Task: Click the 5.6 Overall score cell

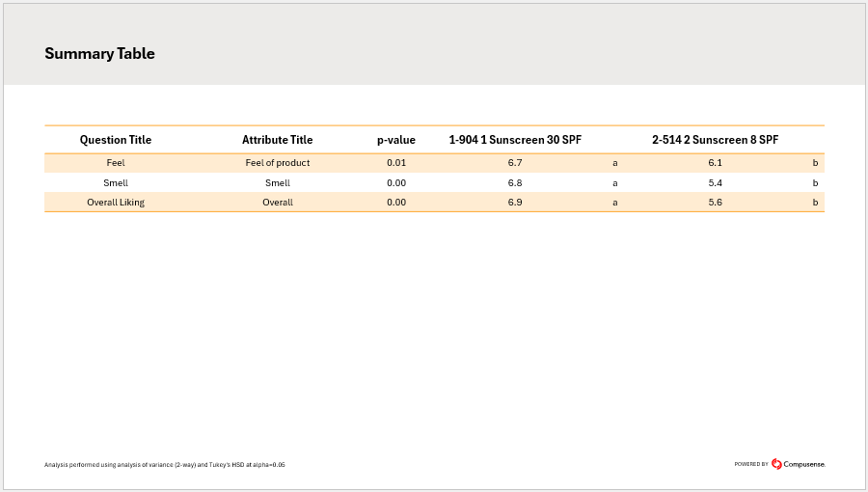Action: tap(715, 203)
